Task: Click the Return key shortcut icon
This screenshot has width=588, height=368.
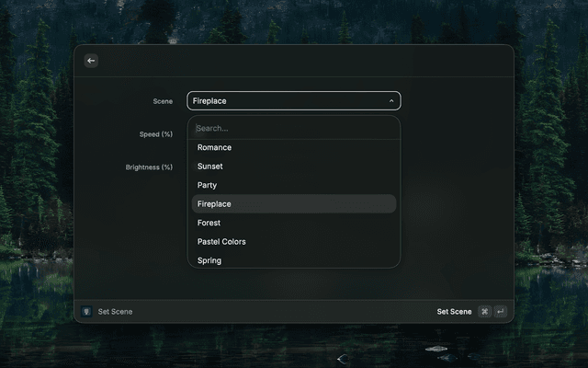Action: pos(501,312)
